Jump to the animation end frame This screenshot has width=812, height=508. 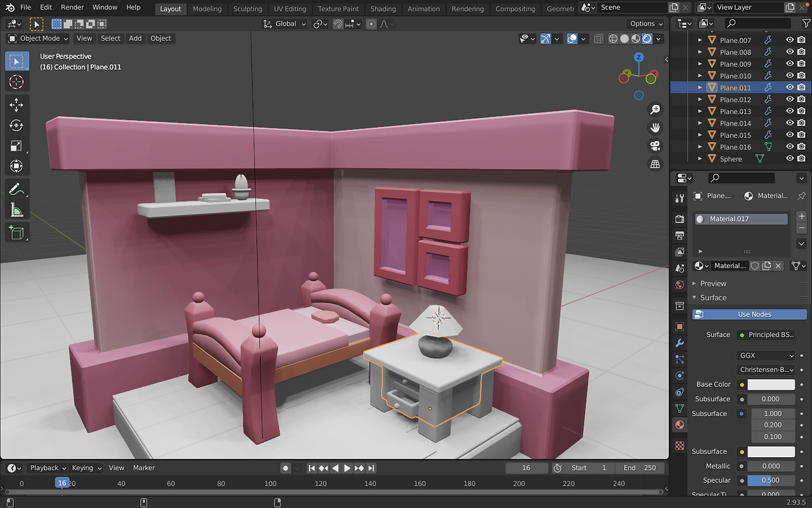(x=372, y=468)
